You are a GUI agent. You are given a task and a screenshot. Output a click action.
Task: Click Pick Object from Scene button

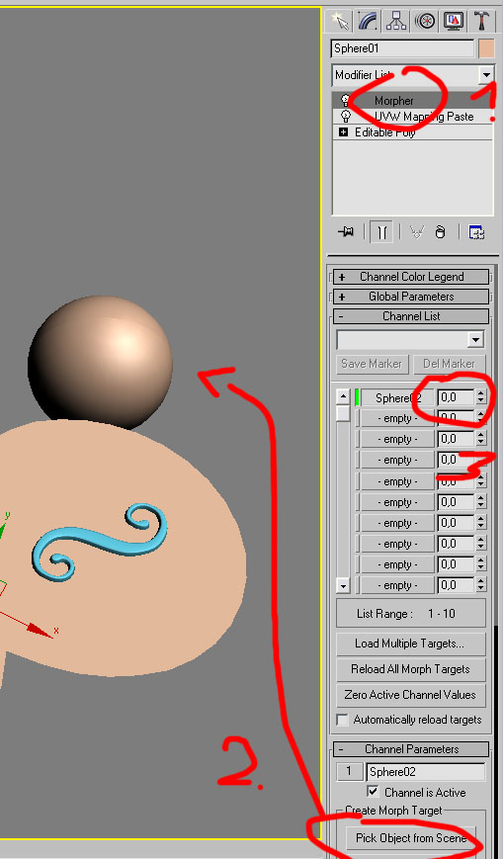tap(411, 837)
